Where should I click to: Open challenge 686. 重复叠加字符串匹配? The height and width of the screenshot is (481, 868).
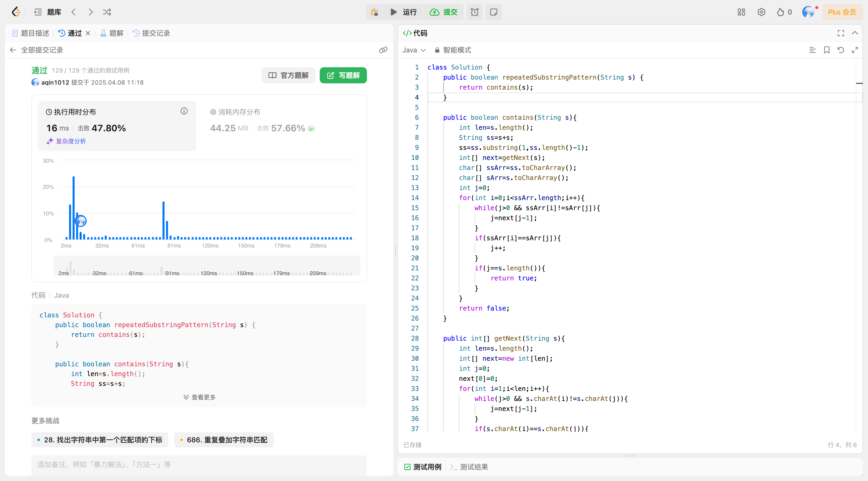tap(223, 440)
